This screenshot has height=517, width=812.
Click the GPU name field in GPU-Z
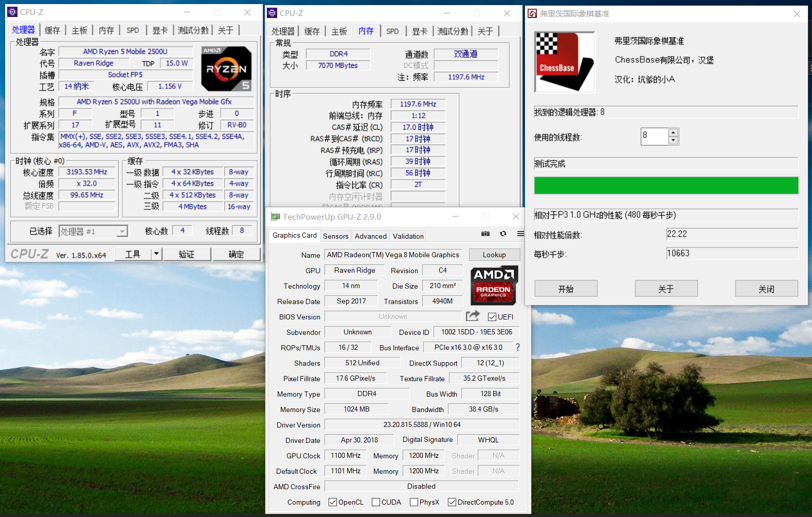point(393,255)
